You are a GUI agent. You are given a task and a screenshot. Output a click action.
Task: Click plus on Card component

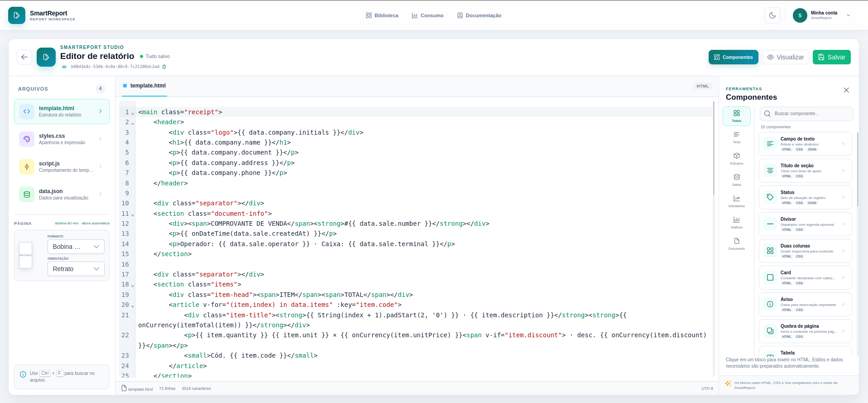coord(843,277)
